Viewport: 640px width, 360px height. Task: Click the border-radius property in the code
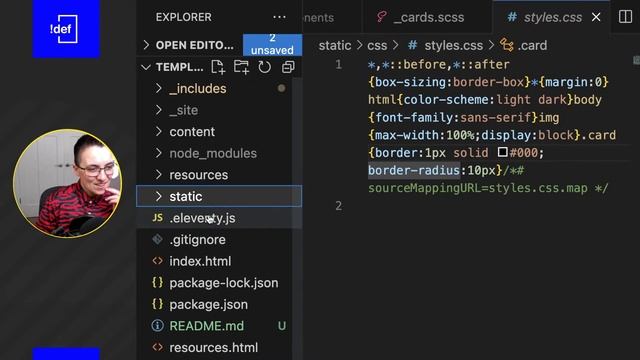(x=413, y=170)
